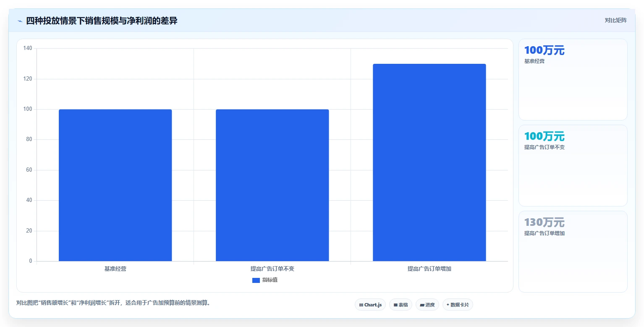Screen dimensions: 644x327
Task: Click the 基准经营 x-axis label
Action: (x=115, y=269)
